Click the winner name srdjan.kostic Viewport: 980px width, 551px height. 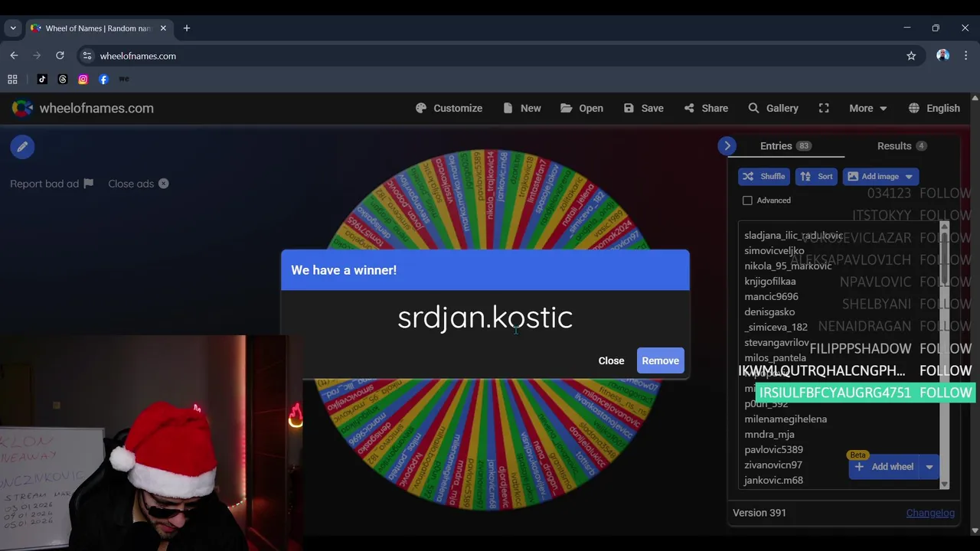point(485,317)
